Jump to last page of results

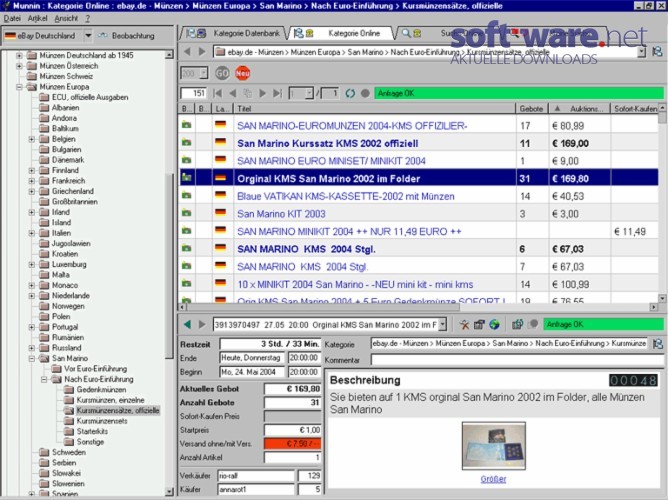[x=277, y=93]
